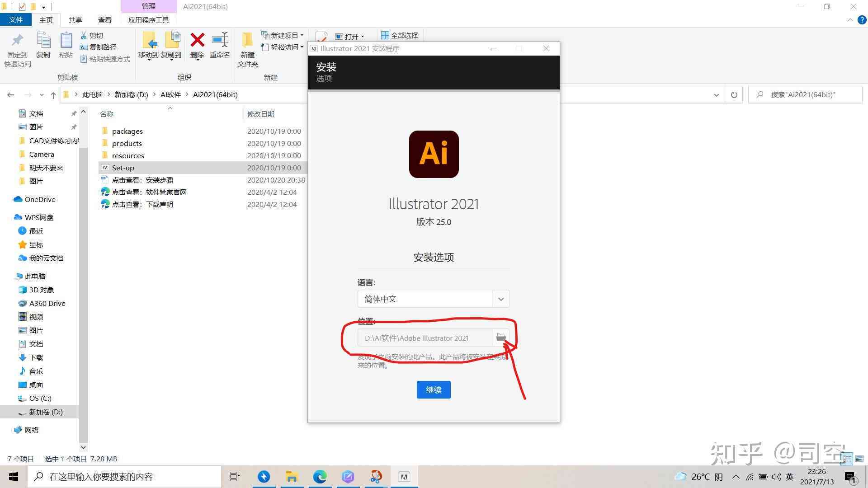This screenshot has height=488, width=868.
Task: Click the Adobe Illustrator 2021 app icon
Action: click(434, 154)
